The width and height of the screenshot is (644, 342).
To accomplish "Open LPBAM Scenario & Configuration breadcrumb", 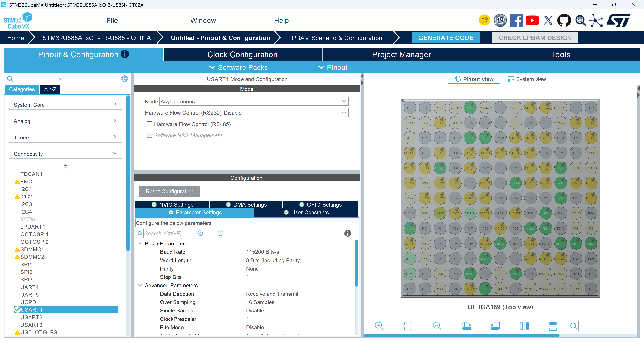I will 335,38.
